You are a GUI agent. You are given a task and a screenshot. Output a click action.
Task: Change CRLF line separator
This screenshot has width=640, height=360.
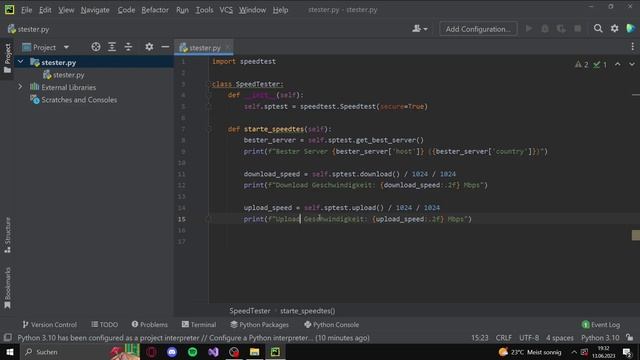(x=504, y=338)
